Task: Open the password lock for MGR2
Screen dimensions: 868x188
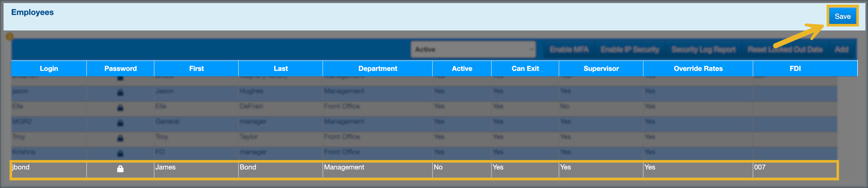Action: 120,123
